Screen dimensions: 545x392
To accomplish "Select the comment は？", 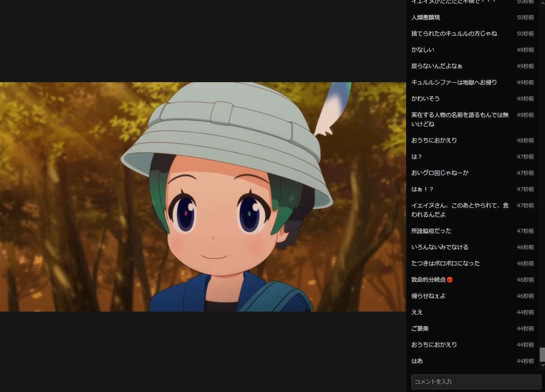I will (x=417, y=157).
